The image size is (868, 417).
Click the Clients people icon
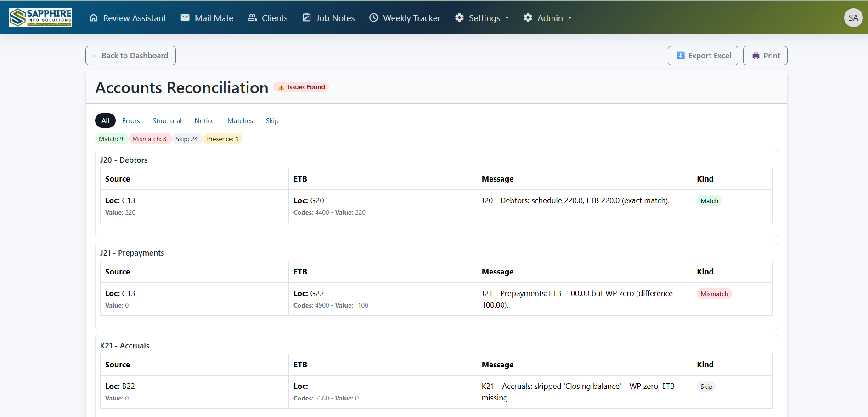tap(252, 17)
